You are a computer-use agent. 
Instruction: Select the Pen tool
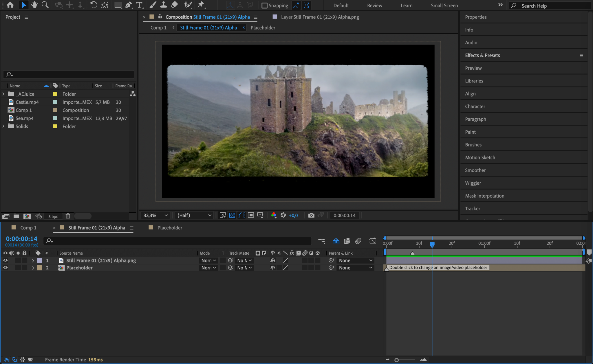(x=129, y=5)
